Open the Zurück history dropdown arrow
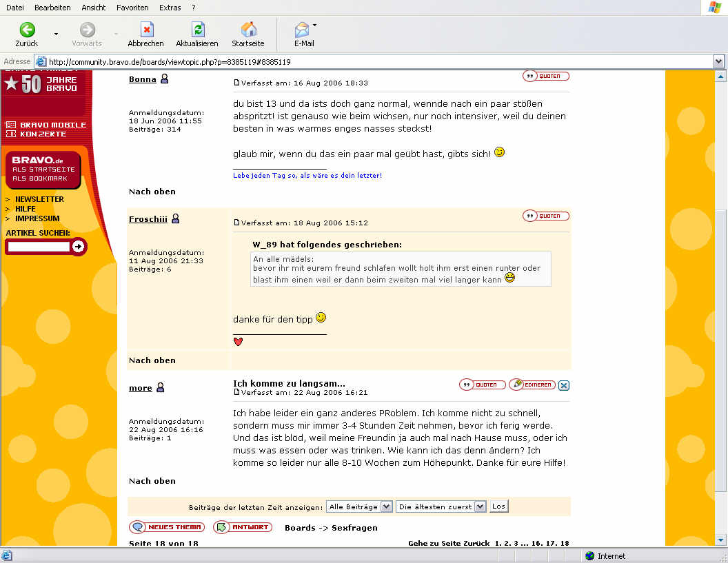Viewport: 728px width, 563px height. [x=56, y=34]
